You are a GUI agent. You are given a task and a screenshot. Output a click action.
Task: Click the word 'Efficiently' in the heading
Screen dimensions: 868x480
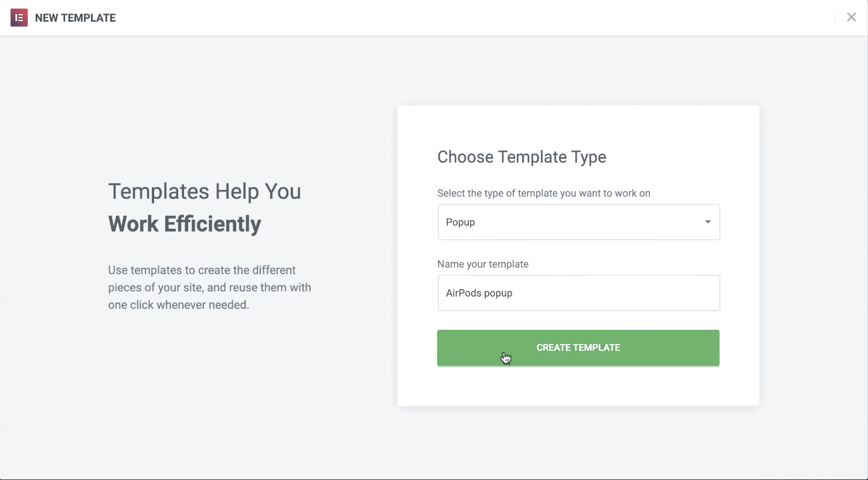212,224
